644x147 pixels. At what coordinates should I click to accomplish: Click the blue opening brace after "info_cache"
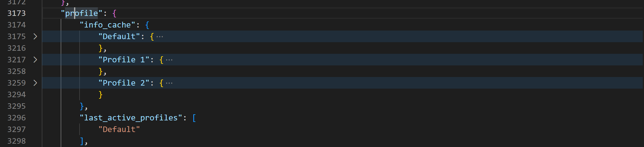[x=147, y=25]
